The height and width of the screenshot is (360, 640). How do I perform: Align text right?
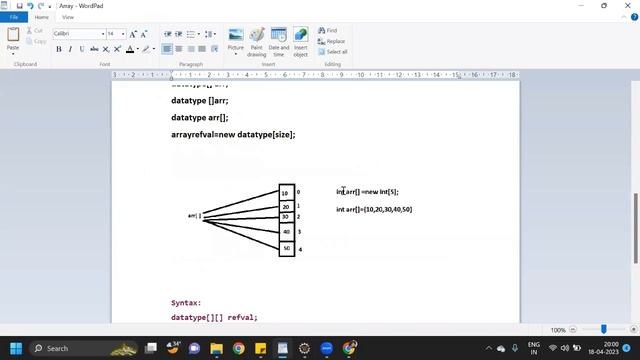pos(191,49)
